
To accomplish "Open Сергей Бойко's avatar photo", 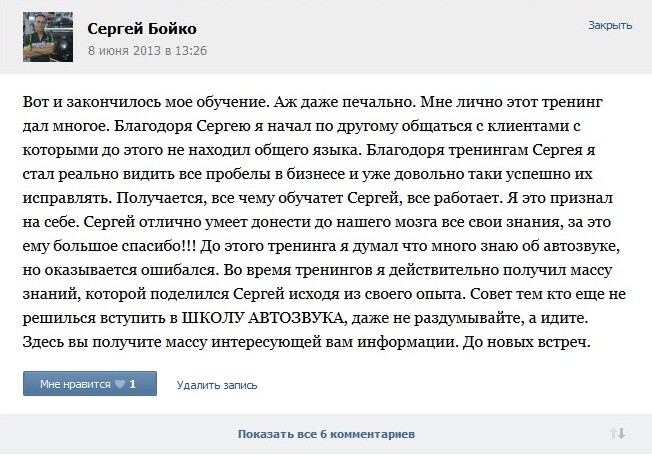I will tap(48, 37).
